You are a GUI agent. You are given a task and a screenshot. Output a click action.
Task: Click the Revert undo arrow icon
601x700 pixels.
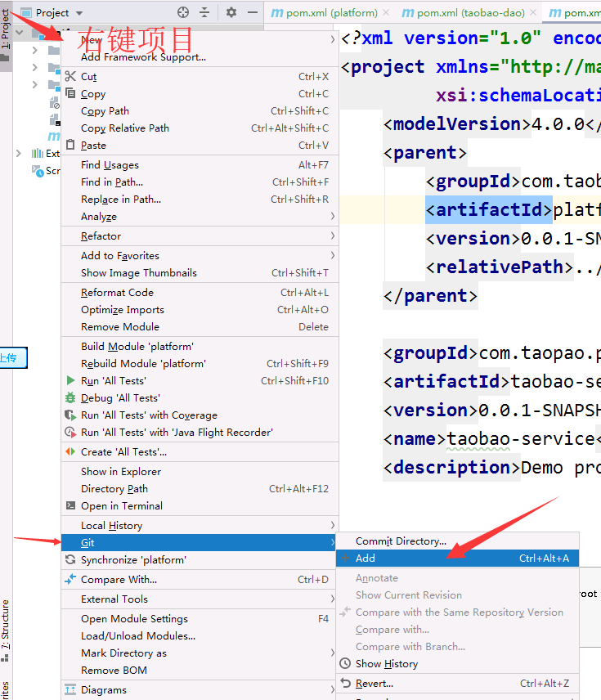click(345, 683)
